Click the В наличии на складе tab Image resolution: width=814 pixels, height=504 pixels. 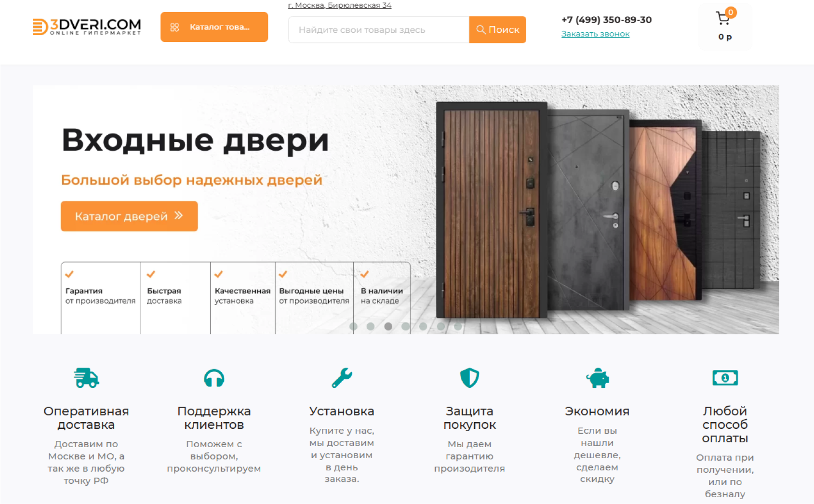[x=382, y=298]
